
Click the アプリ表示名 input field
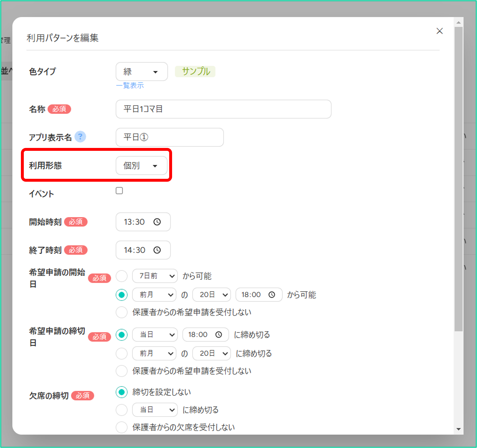(x=170, y=137)
